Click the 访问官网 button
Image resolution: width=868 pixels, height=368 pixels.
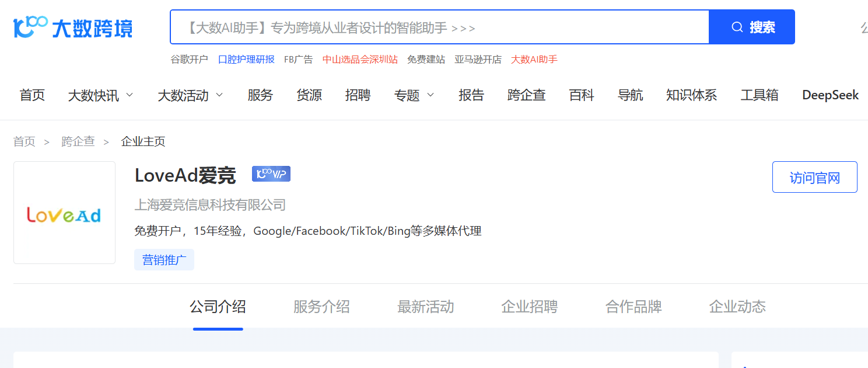coord(815,177)
